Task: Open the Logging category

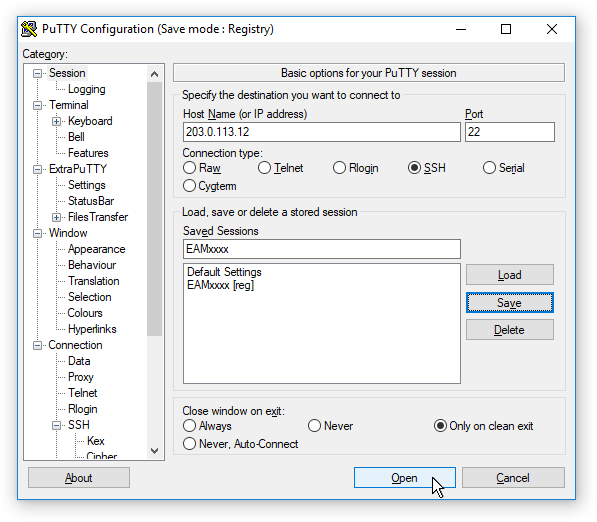Action: [86, 89]
